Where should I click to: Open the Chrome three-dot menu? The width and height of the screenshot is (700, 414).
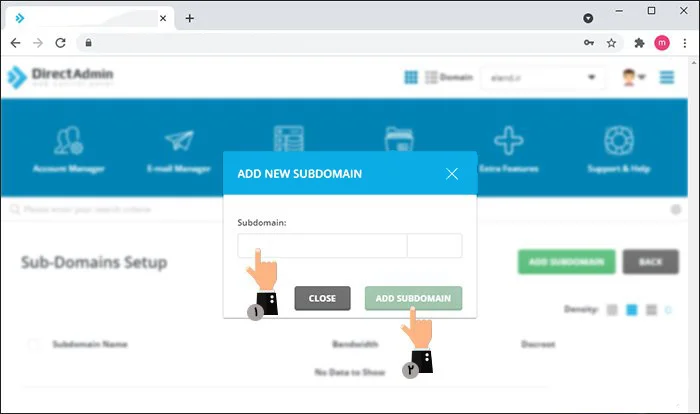coord(682,43)
